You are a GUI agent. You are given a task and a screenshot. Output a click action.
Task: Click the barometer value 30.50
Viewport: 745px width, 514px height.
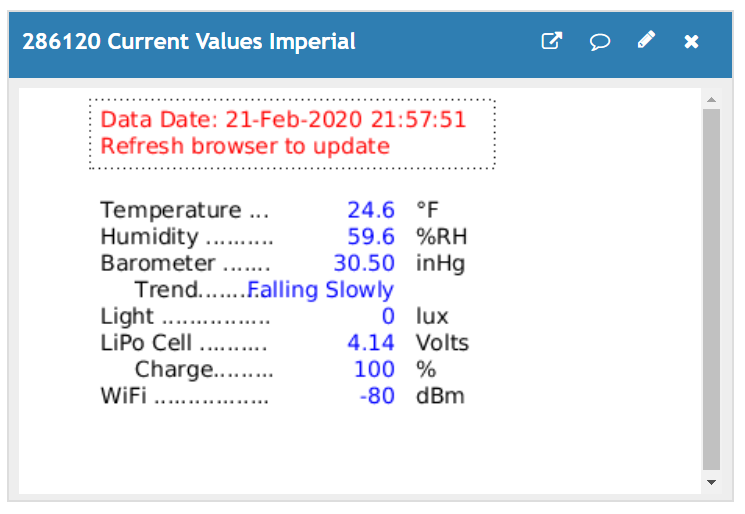(x=364, y=264)
